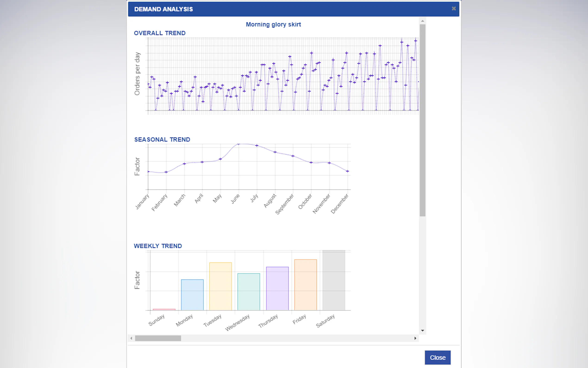Click the gray Saturday bar

[x=334, y=280]
